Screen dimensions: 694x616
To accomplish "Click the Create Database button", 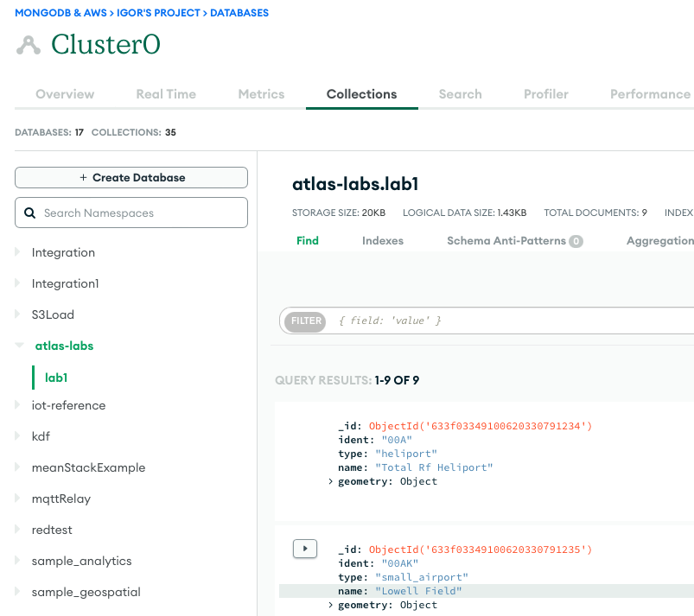I will coord(131,177).
